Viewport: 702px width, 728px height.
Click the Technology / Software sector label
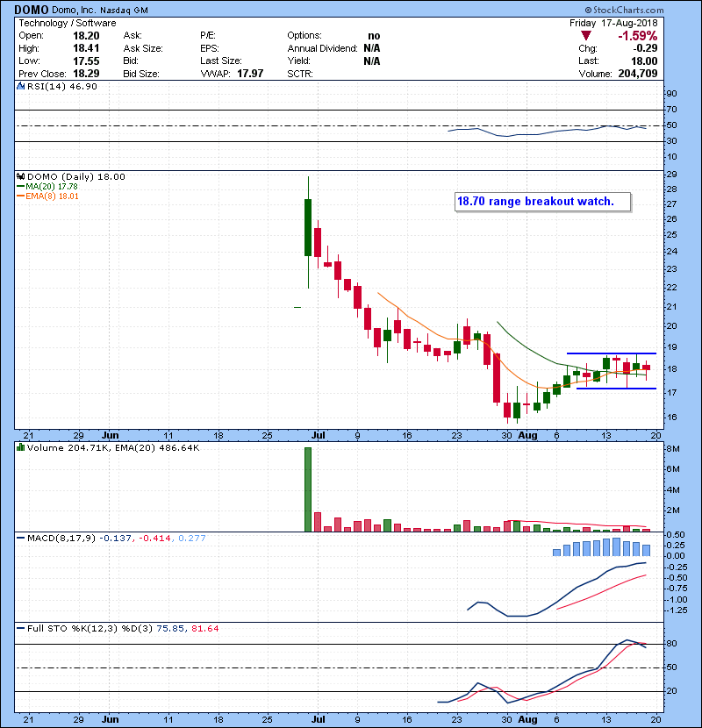(68, 23)
